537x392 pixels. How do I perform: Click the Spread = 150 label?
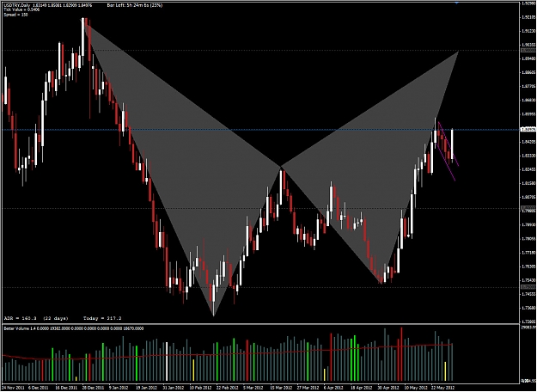(15, 15)
